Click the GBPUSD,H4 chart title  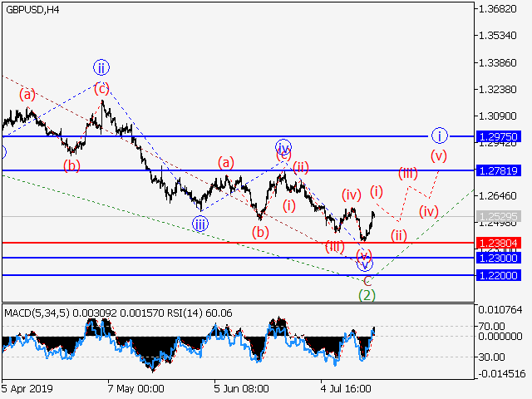[32, 10]
